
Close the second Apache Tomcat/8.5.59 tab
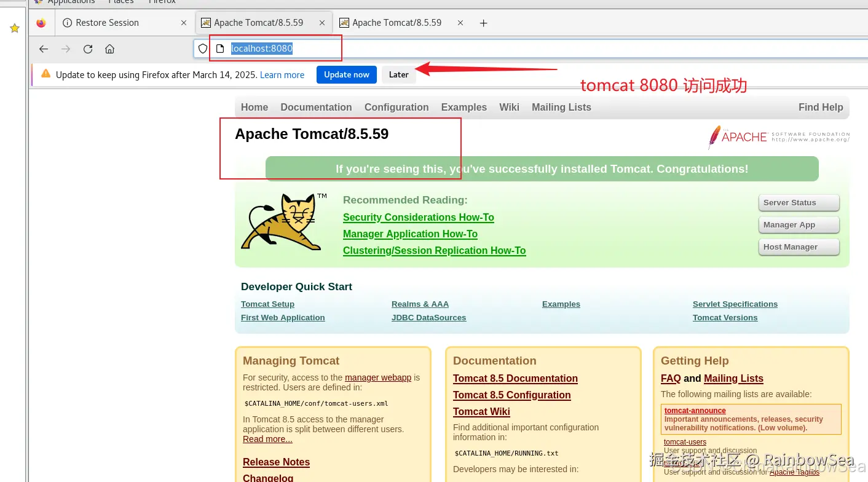(x=460, y=23)
